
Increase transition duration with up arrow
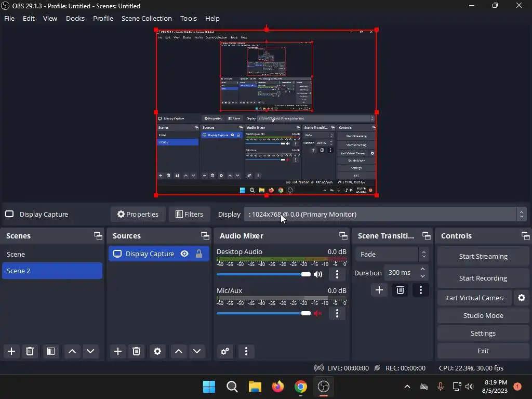(x=422, y=269)
